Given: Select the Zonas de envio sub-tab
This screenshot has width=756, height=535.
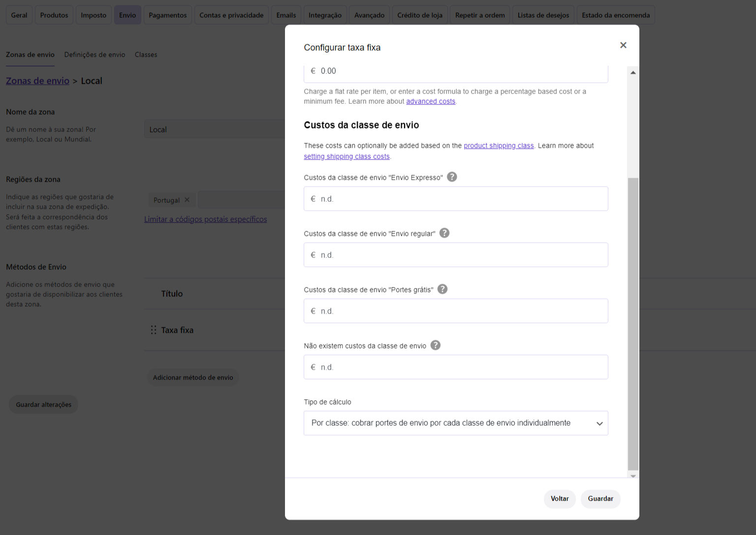Looking at the screenshot, I should [x=30, y=55].
